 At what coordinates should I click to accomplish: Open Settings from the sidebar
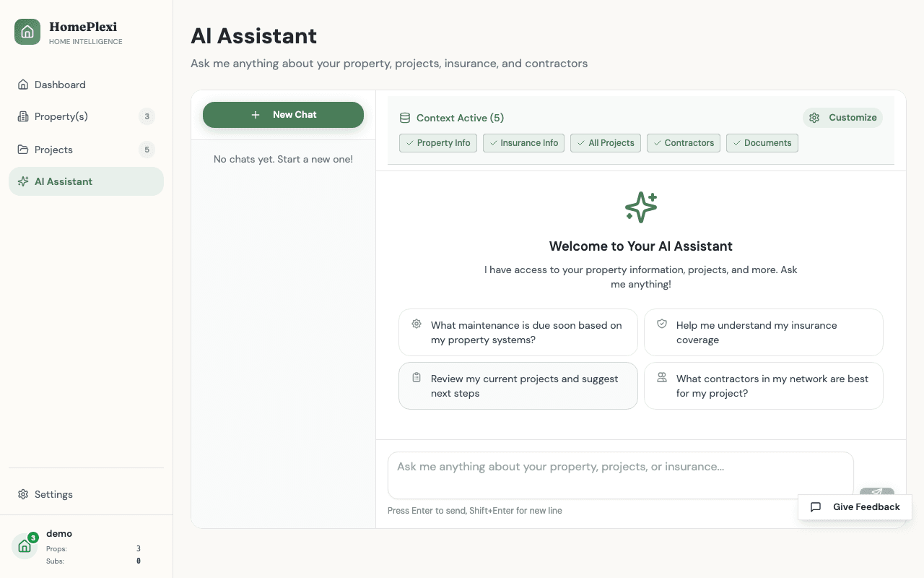53,494
